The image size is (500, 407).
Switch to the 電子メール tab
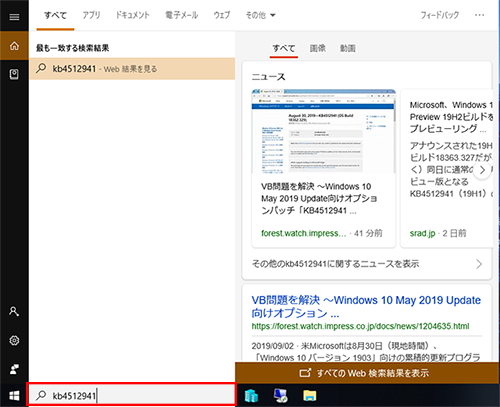click(182, 15)
